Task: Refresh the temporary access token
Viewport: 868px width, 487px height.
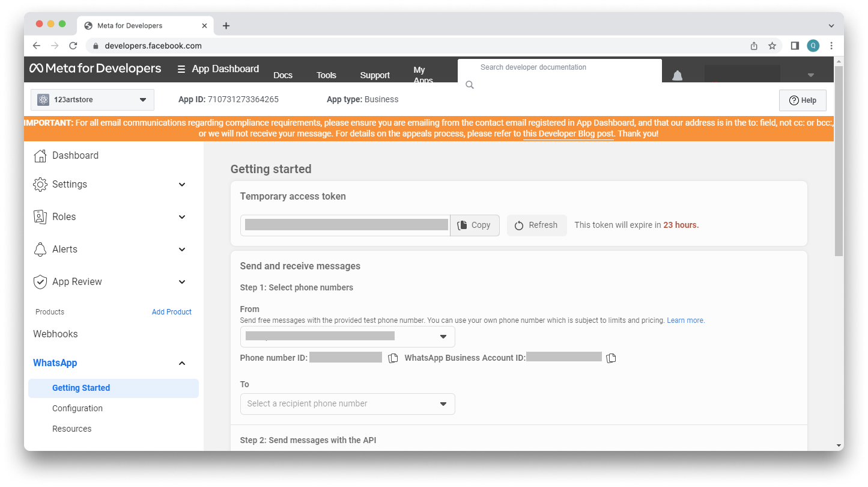Action: (536, 225)
